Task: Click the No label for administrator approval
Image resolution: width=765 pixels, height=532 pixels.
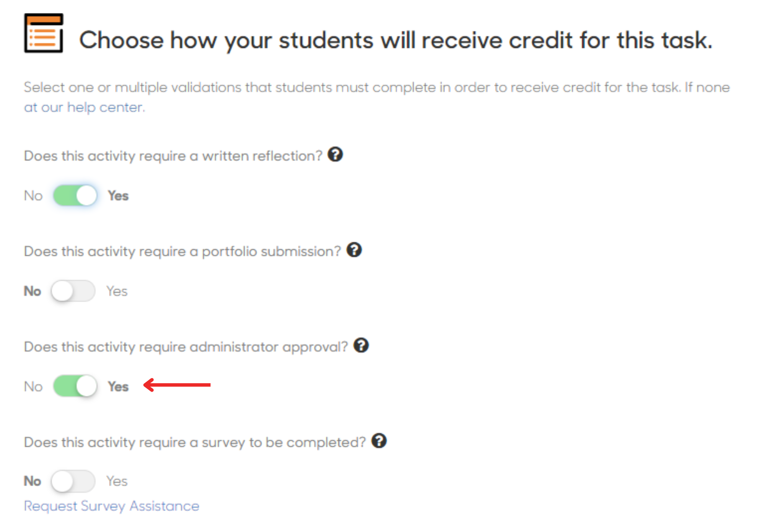Action: coord(33,387)
